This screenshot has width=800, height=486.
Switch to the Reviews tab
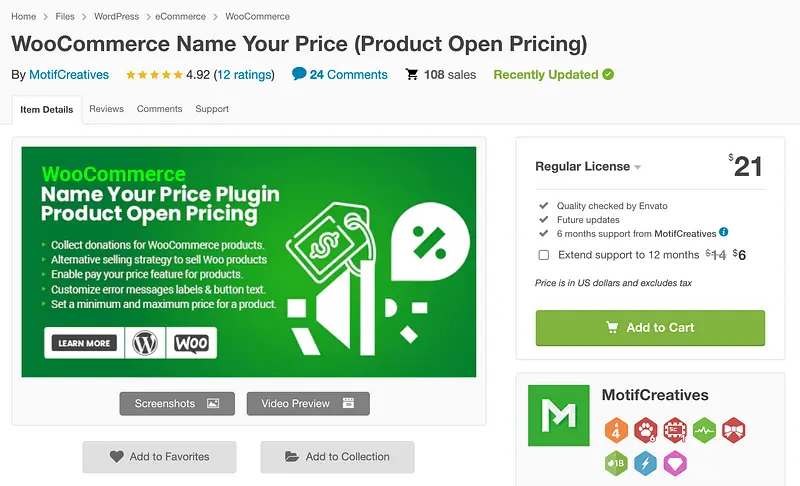click(106, 109)
